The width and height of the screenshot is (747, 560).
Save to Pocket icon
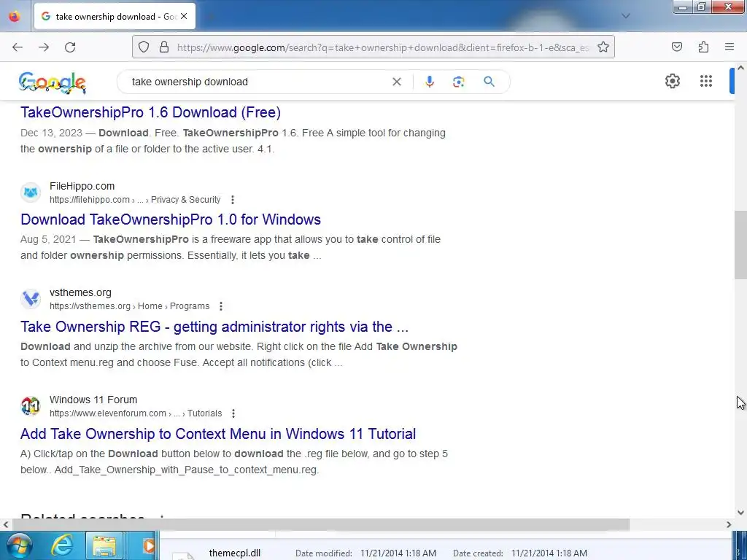pos(677,47)
